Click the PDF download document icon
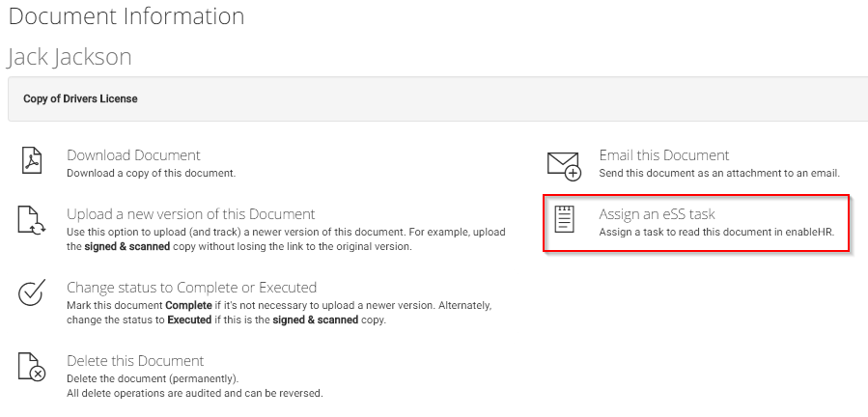The width and height of the screenshot is (868, 417). pos(32,161)
